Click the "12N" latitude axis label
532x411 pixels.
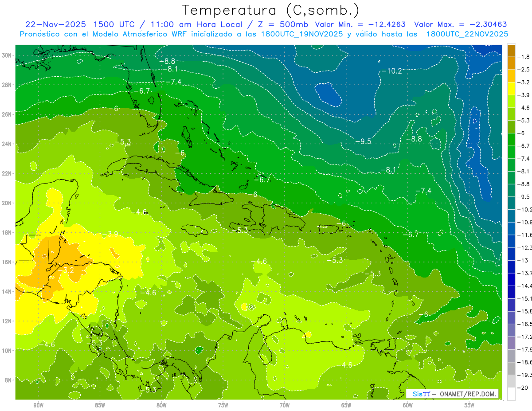pos(7,321)
